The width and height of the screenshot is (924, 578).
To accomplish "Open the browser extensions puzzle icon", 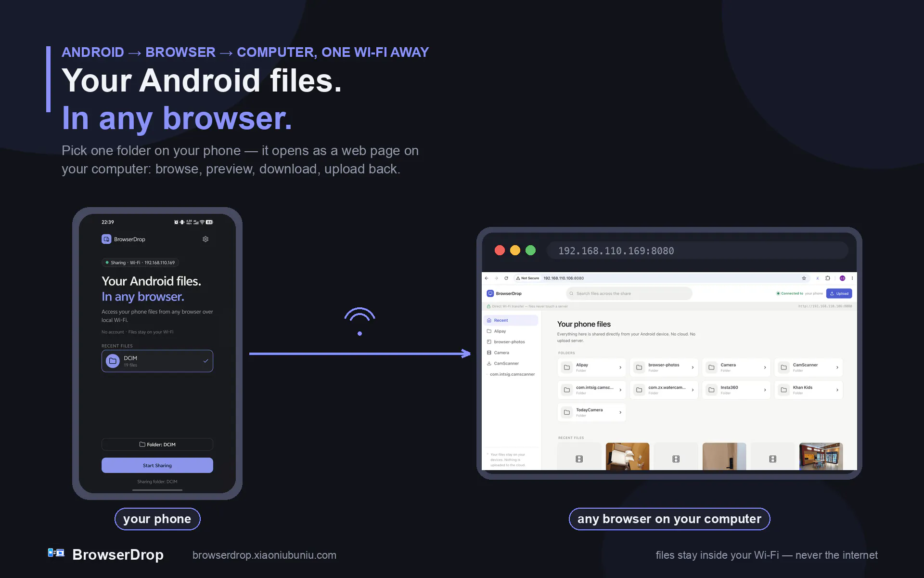I will [828, 278].
